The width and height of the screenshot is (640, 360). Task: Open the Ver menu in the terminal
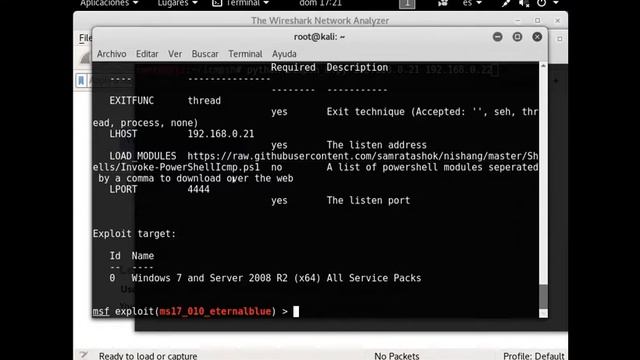click(x=175, y=54)
